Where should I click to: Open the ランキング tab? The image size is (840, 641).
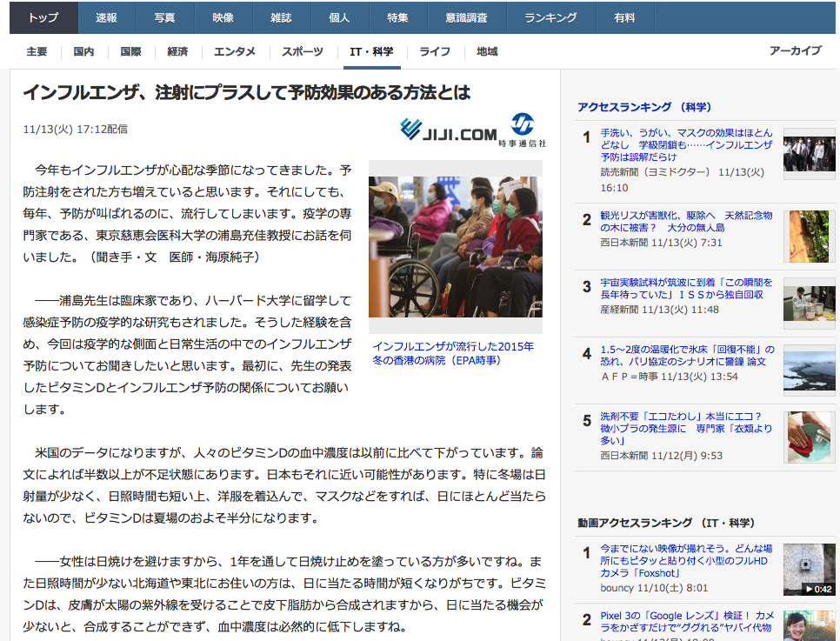coord(551,17)
